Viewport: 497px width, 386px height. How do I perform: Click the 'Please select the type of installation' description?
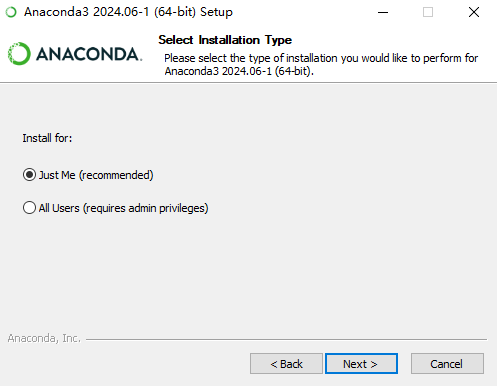(321, 58)
